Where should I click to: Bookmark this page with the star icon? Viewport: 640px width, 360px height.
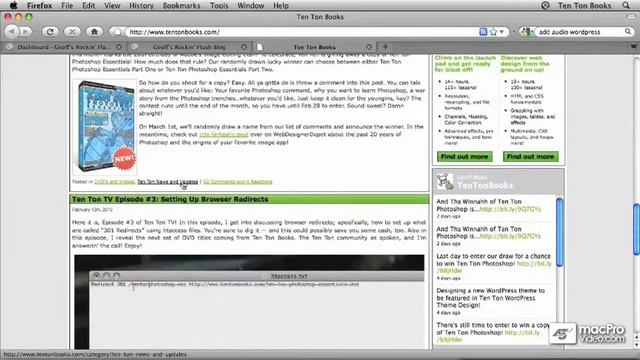[x=493, y=32]
